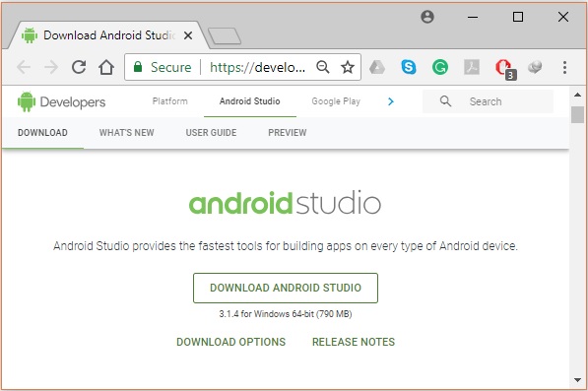Switch to the PREVIEW tab
This screenshot has width=588, height=391.
tap(288, 133)
